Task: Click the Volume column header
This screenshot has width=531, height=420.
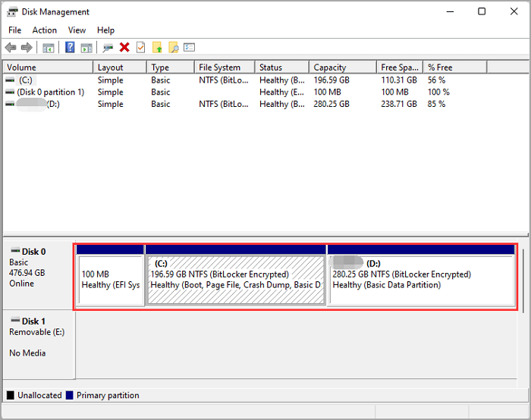Action: 21,67
